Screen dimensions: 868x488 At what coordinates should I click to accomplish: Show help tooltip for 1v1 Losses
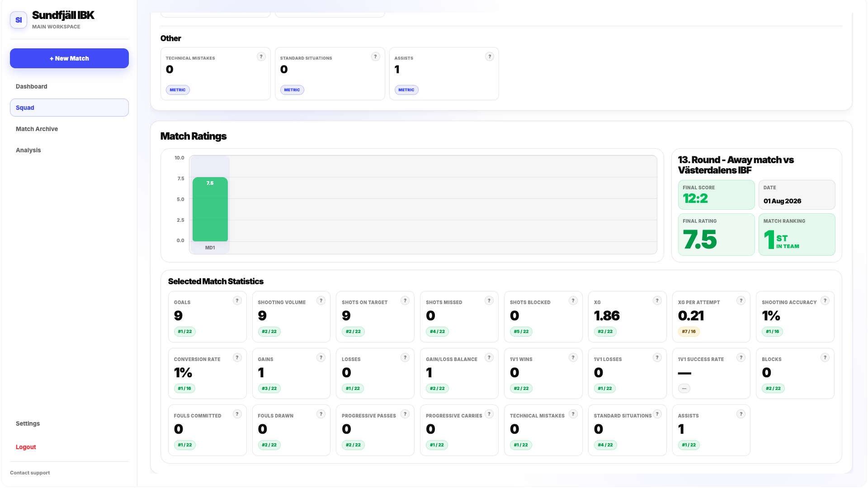point(657,357)
